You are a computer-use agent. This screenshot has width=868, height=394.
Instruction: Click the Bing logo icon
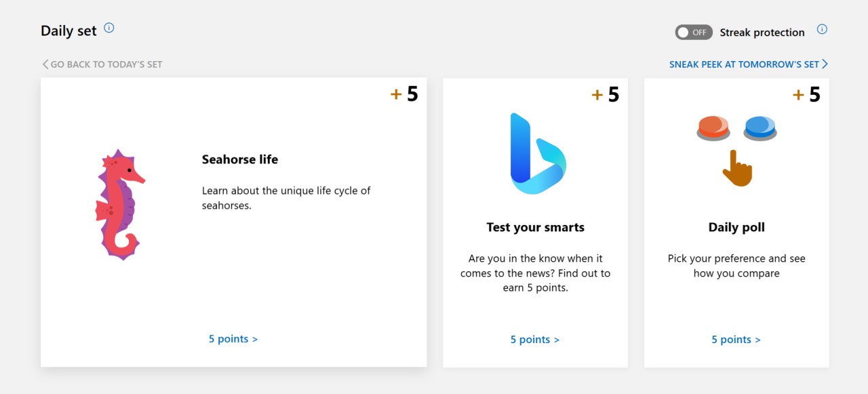click(537, 153)
